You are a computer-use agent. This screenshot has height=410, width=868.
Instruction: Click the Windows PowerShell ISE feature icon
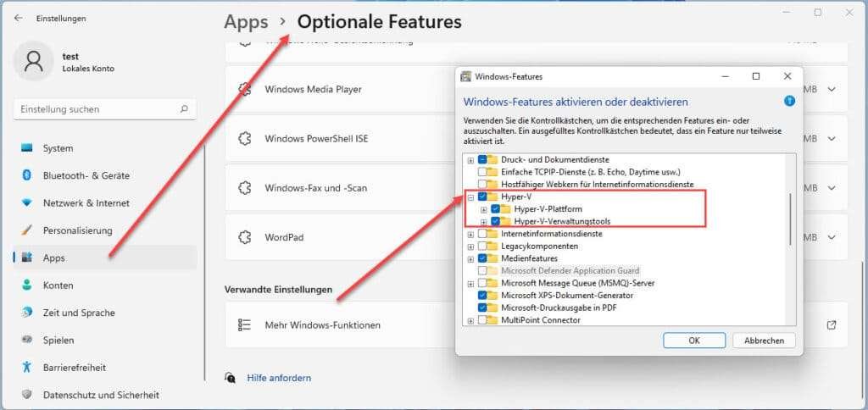point(245,139)
